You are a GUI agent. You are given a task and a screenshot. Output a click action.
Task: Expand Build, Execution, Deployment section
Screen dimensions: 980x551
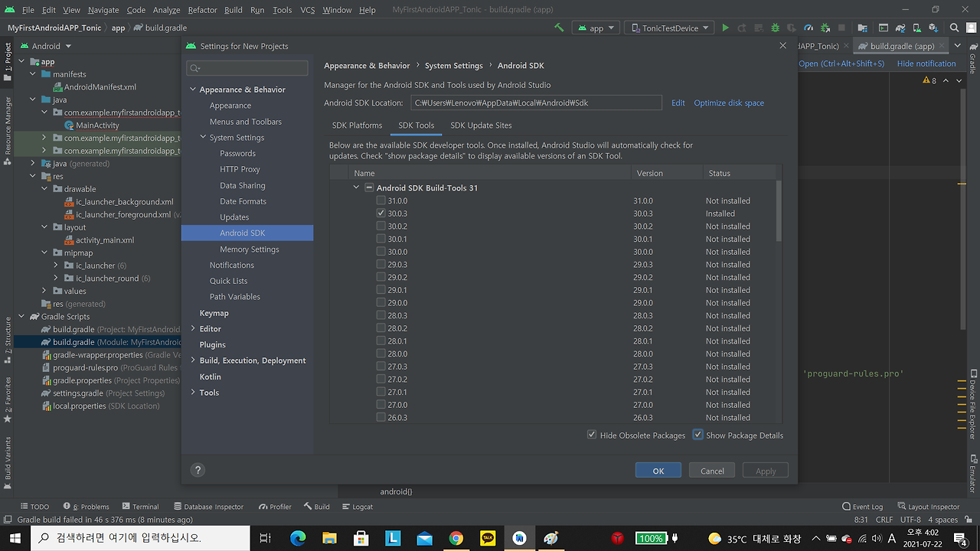(192, 360)
